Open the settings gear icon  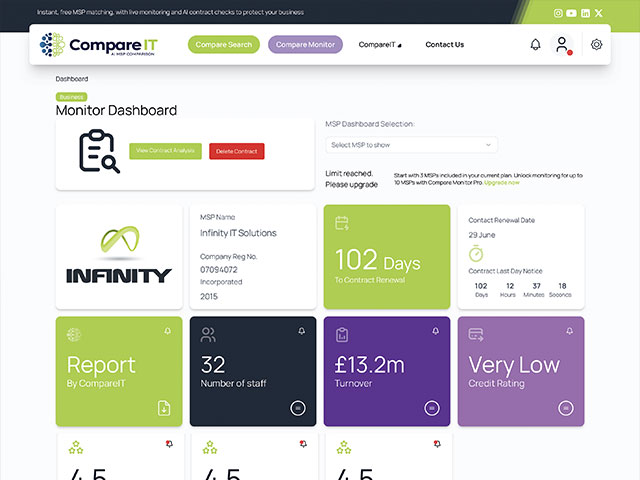point(596,44)
